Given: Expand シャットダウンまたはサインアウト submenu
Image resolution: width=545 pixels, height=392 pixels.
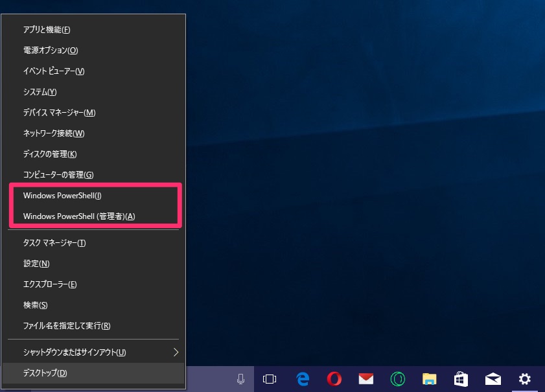Looking at the screenshot, I should pyautogui.click(x=93, y=352).
